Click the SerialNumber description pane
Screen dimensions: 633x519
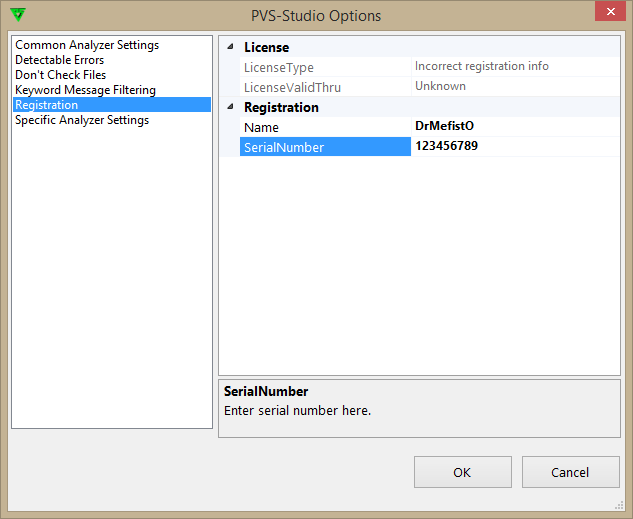coord(419,408)
